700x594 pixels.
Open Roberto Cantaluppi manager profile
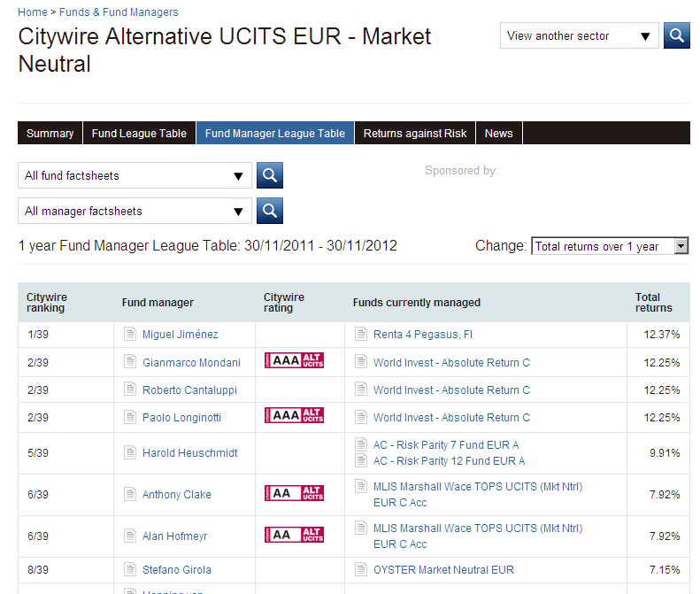pyautogui.click(x=189, y=390)
